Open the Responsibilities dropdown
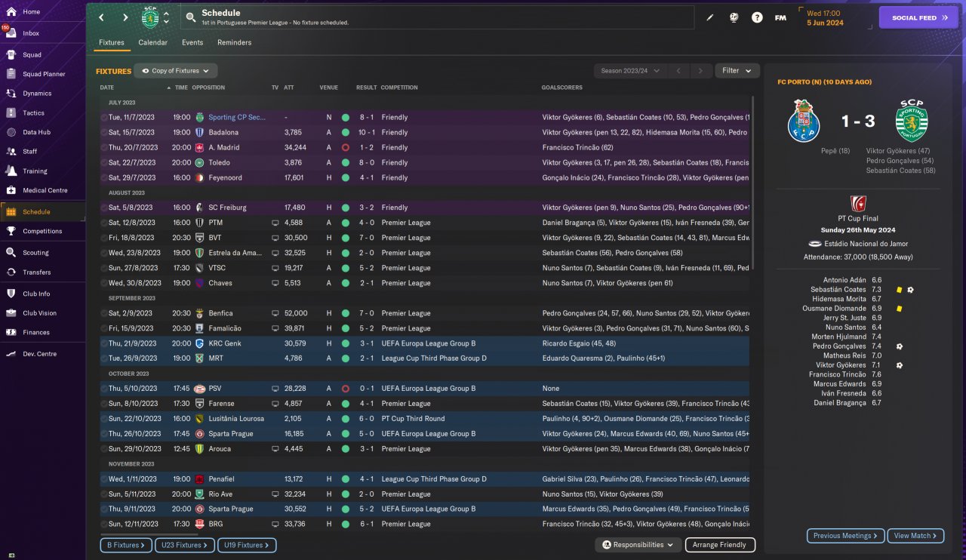 [638, 545]
